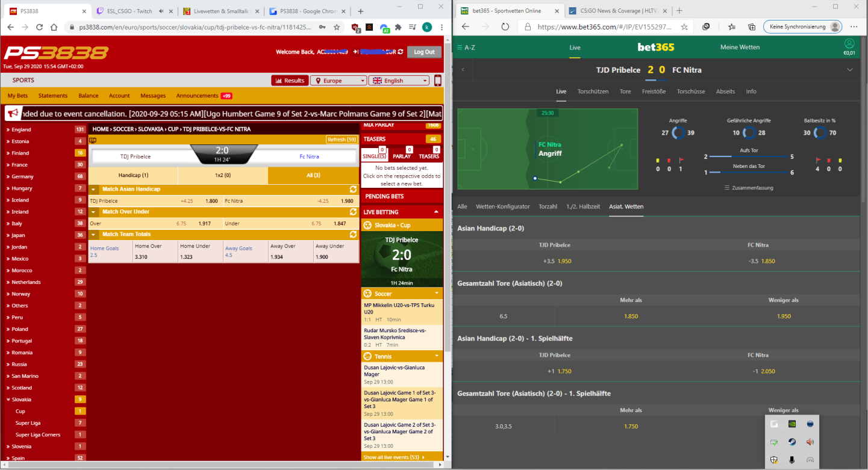This screenshot has width=868, height=470.
Task: Collapse Match Team Totals section
Action: 94,234
